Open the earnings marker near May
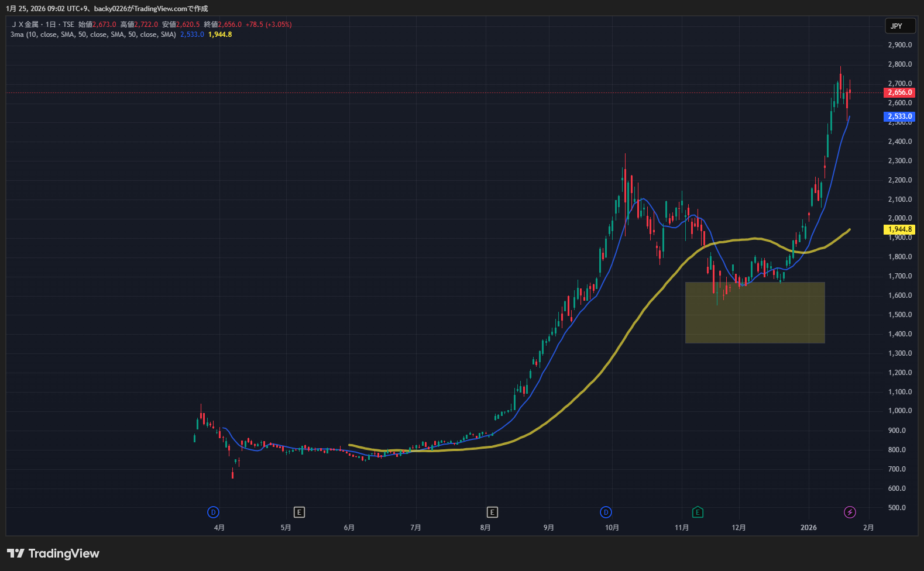Viewport: 924px width, 571px height. click(299, 512)
